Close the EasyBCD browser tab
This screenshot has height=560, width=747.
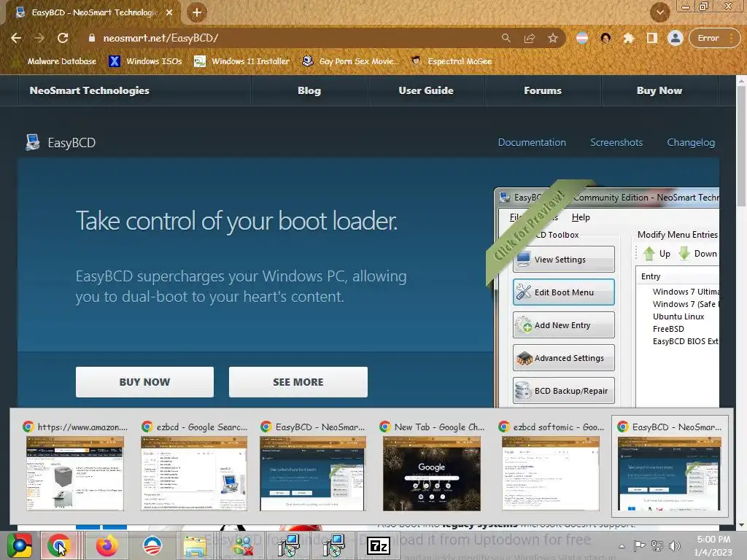(169, 12)
